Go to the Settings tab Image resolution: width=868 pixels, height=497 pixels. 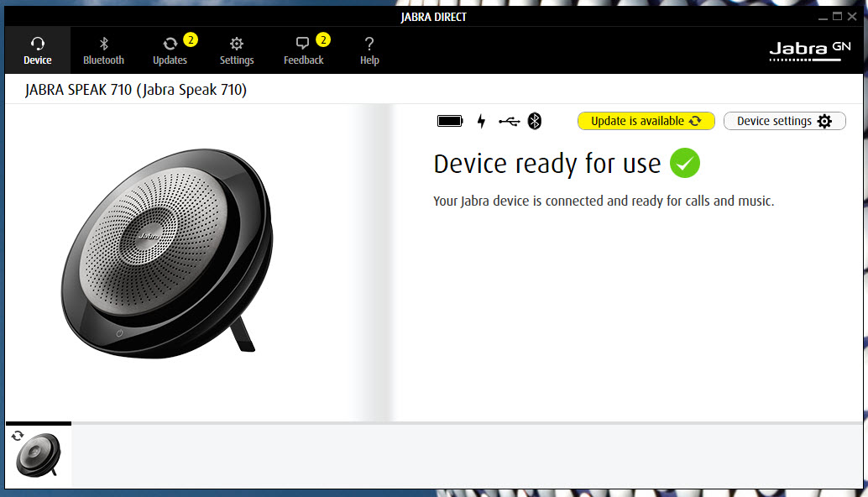237,50
